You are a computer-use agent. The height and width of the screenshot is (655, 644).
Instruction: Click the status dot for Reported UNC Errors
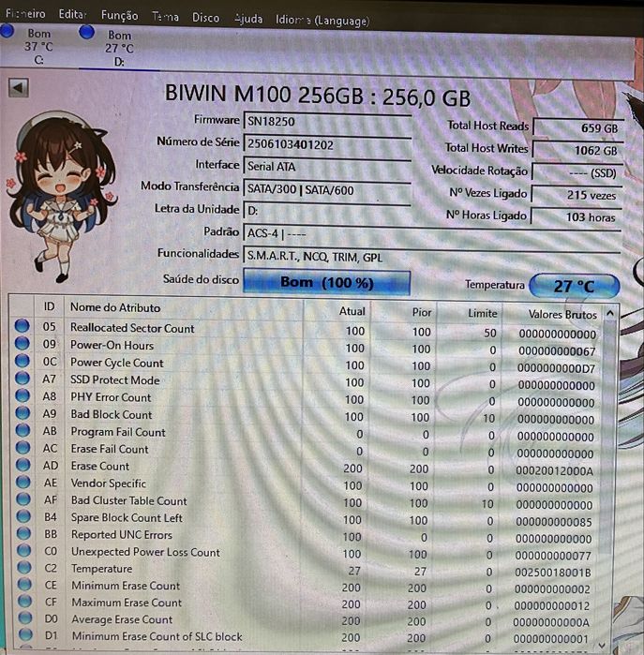coord(23,533)
